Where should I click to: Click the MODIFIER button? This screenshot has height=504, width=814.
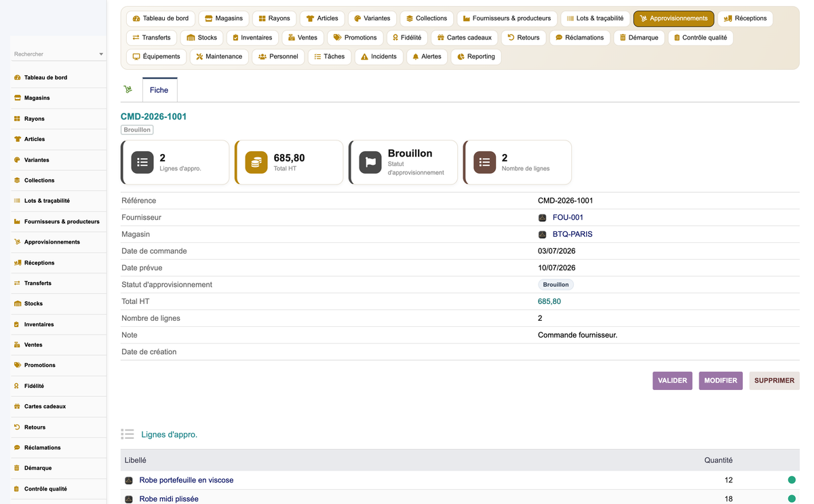pos(720,381)
